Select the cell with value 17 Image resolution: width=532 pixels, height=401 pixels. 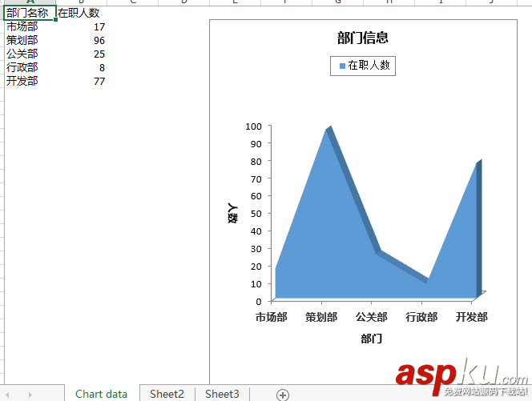82,26
